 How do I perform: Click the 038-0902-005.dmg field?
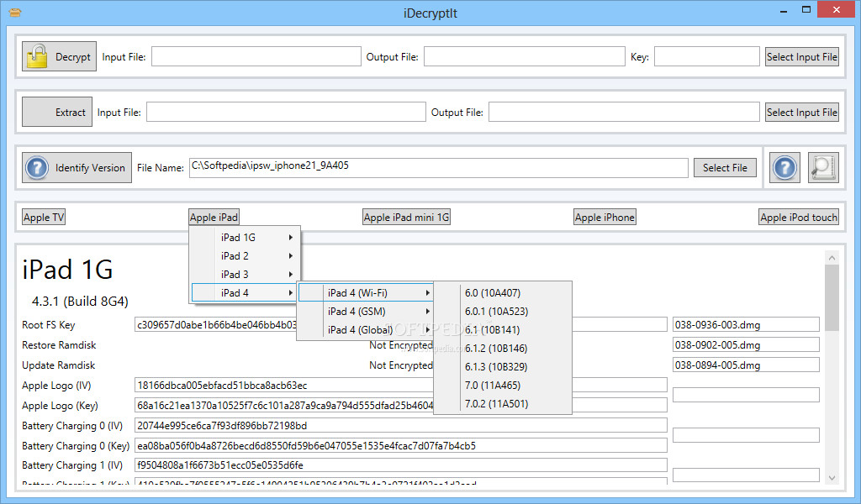click(x=746, y=345)
